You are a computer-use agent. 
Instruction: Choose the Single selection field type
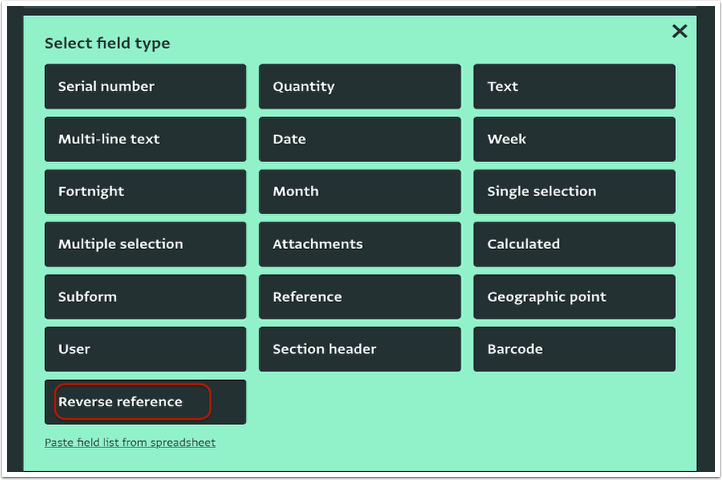click(x=574, y=192)
